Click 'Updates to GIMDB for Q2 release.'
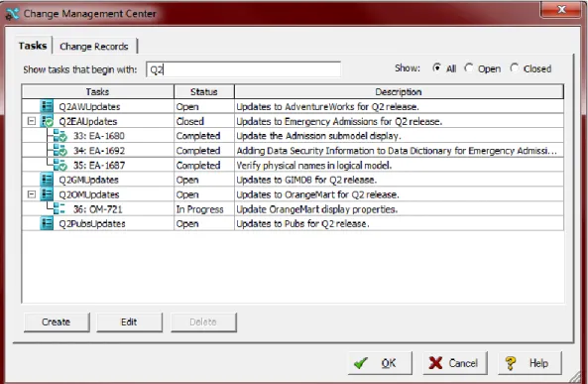The width and height of the screenshot is (588, 384). [x=306, y=180]
